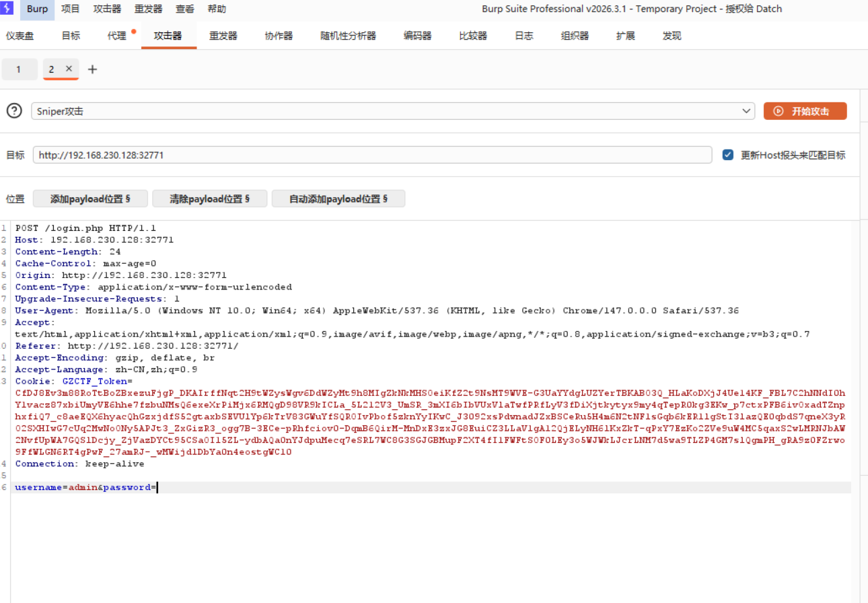This screenshot has height=603, width=868.
Task: Click the POST /login.php HTTP/1.1 line
Action: [85, 228]
